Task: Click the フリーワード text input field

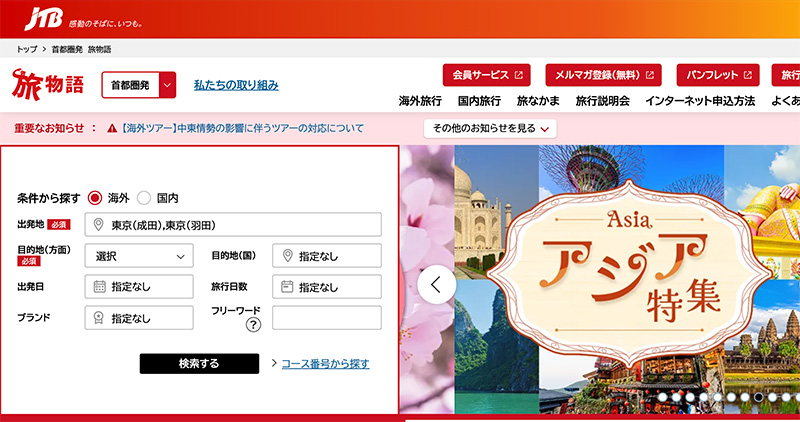Action: 326,318
